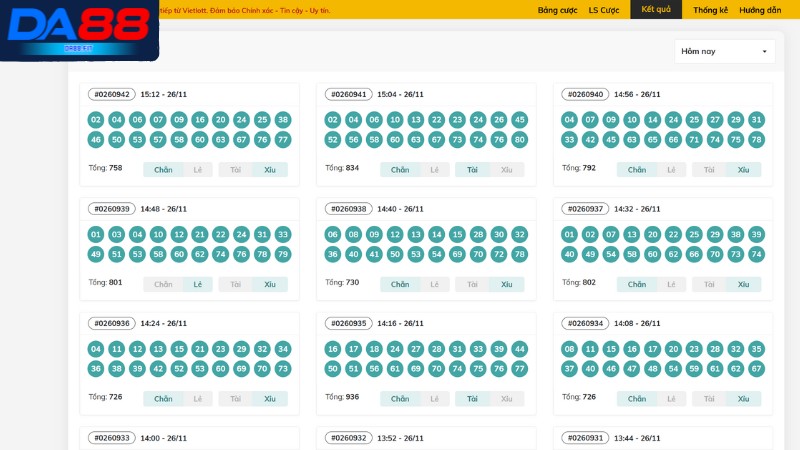Click ball 13 in draw #0260941

click(416, 120)
